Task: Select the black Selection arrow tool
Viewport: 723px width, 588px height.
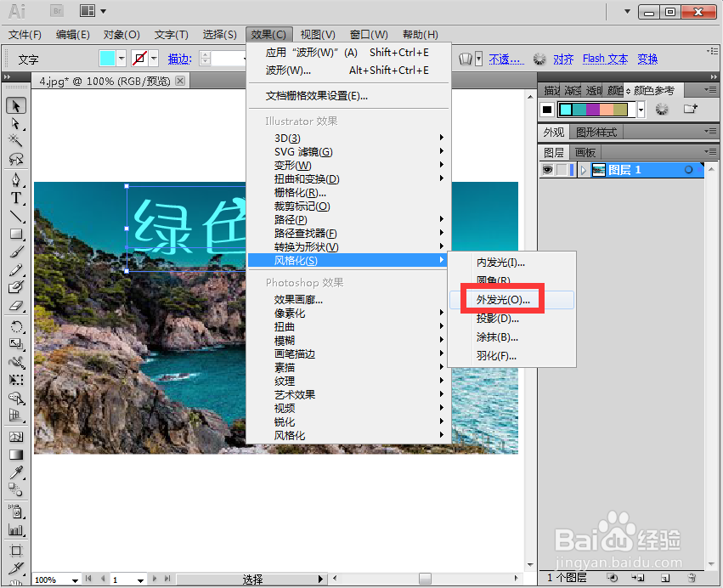Action: point(16,105)
